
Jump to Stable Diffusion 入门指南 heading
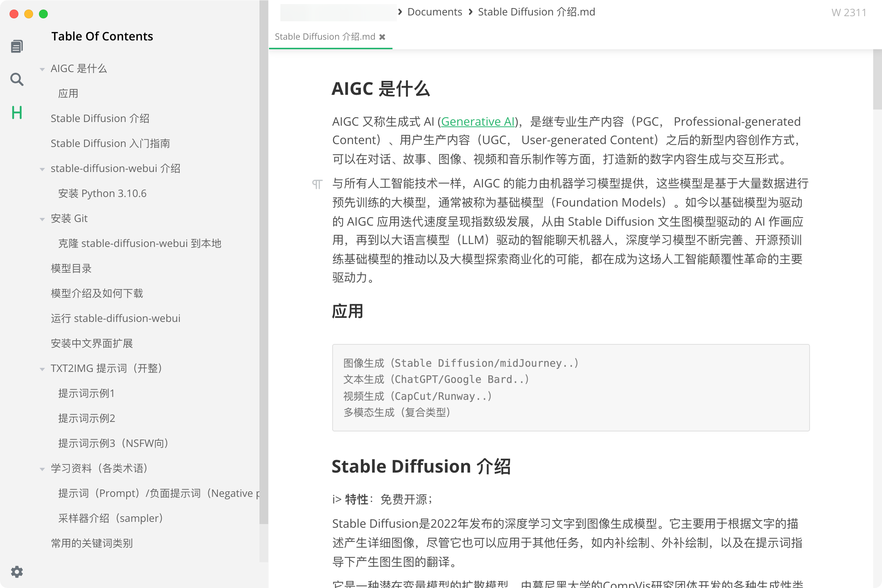coord(110,143)
